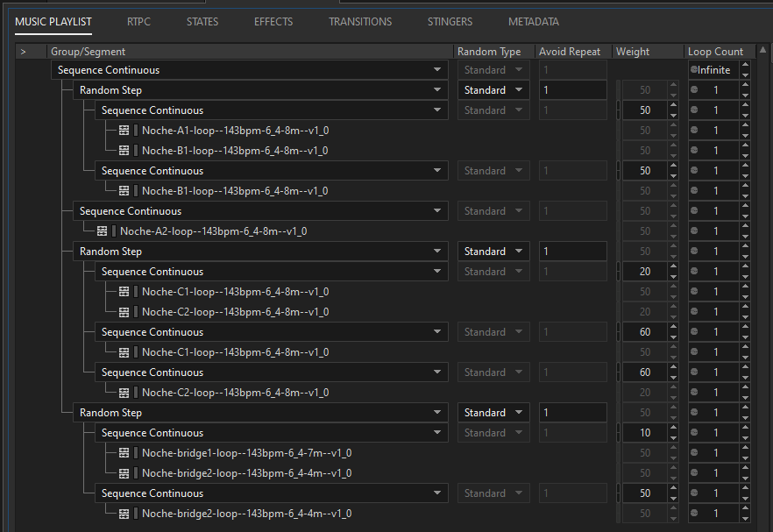Click the music segment icon beside Noche-A1-loop
The width and height of the screenshot is (773, 532).
pyautogui.click(x=124, y=131)
